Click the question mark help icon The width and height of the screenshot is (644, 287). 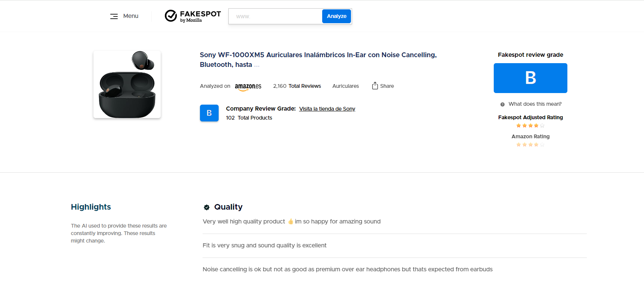[502, 104]
